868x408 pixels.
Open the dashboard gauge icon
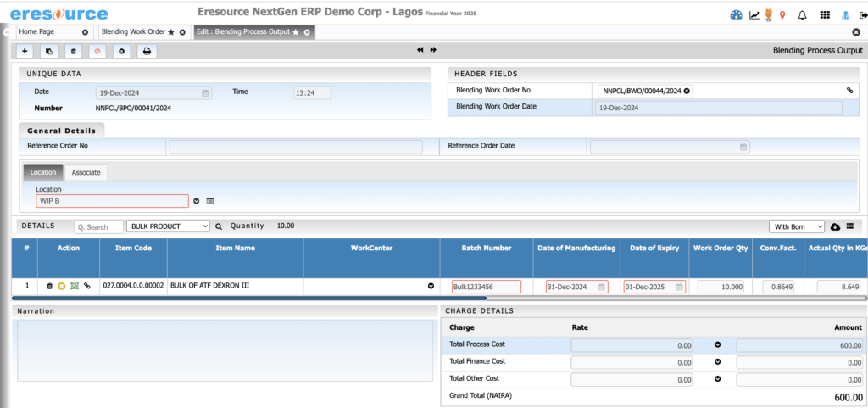[x=736, y=14]
